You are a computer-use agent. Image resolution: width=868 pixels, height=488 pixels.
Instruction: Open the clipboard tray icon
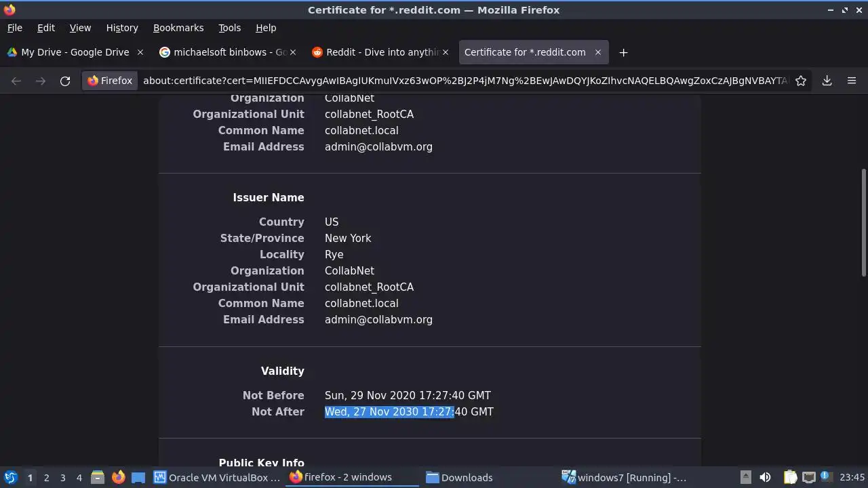(x=790, y=477)
